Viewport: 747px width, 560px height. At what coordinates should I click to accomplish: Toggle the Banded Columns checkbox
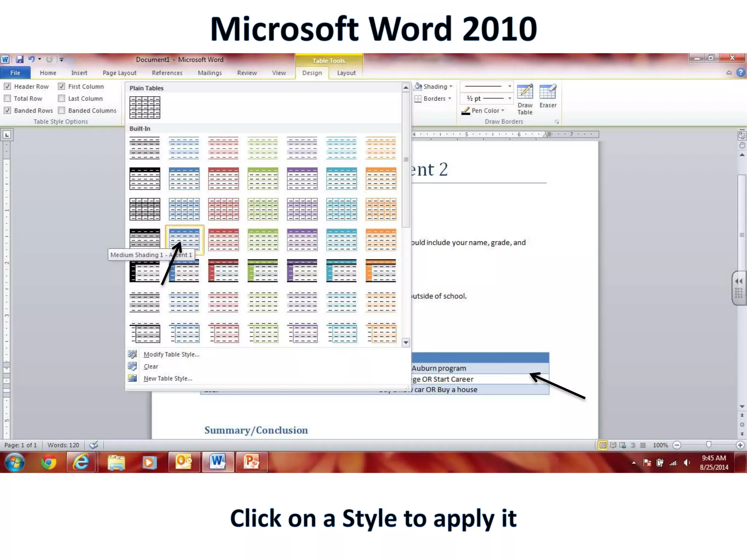(62, 110)
